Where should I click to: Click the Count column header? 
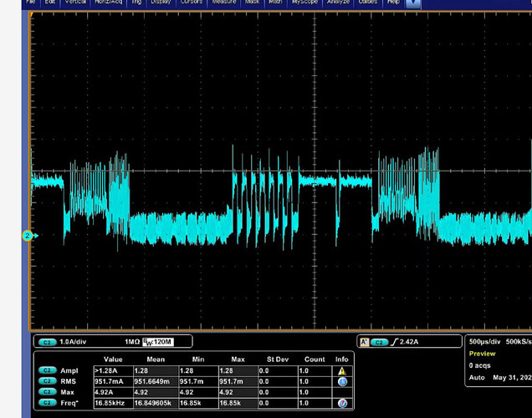pos(315,359)
